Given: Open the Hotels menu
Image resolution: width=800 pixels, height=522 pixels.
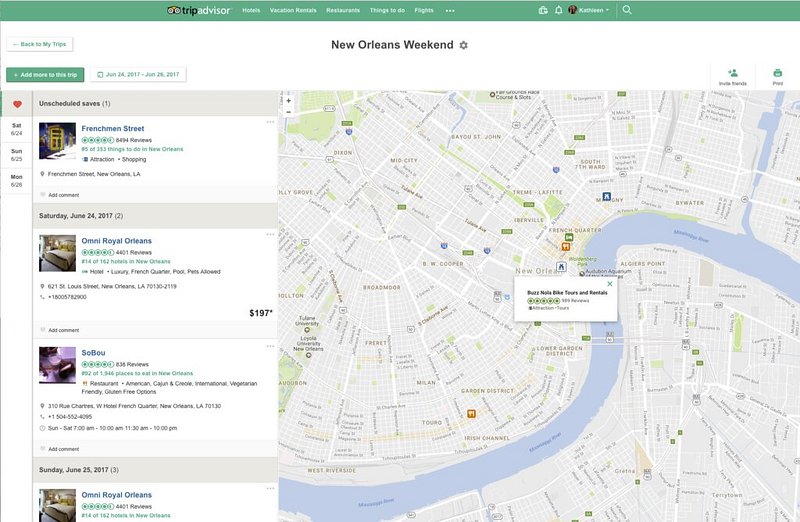Looking at the screenshot, I should click(x=251, y=10).
